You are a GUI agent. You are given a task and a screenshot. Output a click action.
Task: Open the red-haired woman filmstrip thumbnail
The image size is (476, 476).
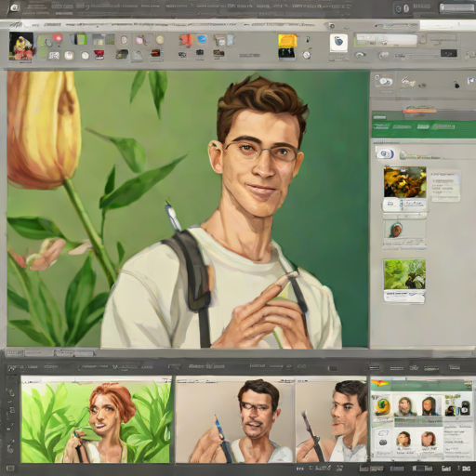coord(96,419)
